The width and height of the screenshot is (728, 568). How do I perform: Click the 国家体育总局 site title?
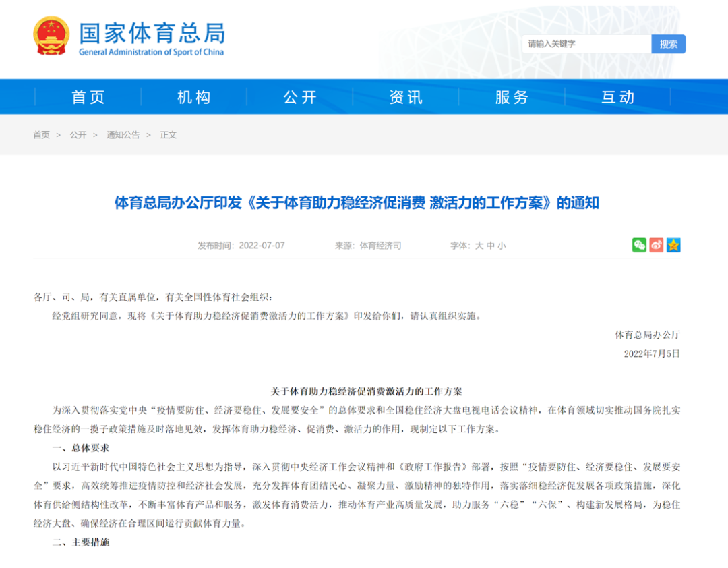pos(152,33)
